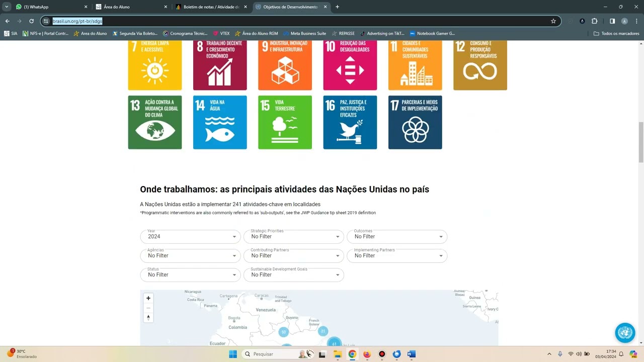Expand the Strategic Priorities filter dropdown
The height and width of the screenshot is (362, 644).
pyautogui.click(x=294, y=236)
